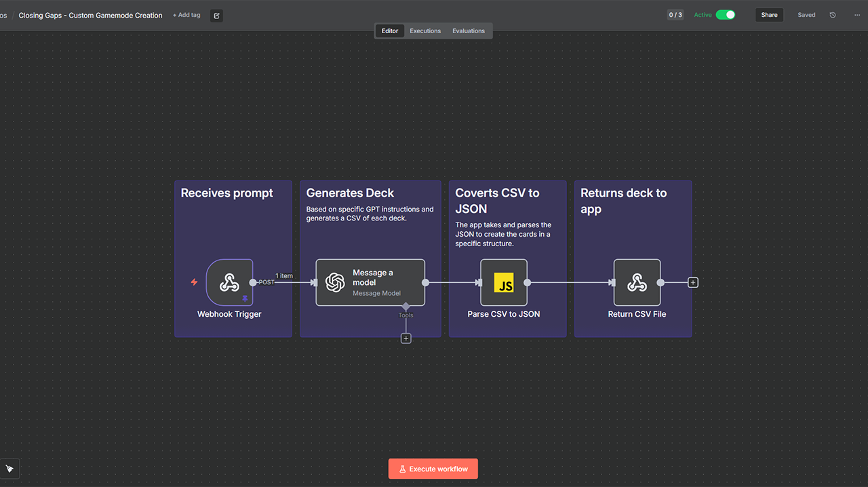
Task: Click the OpenAI Message a model node
Action: pos(370,282)
